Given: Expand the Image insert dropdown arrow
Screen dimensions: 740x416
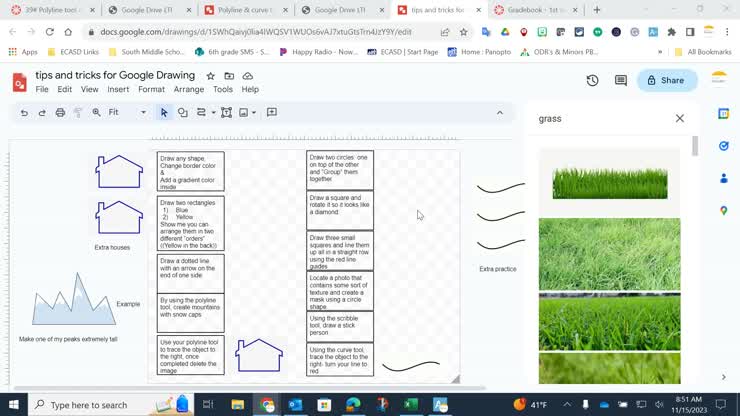Looking at the screenshot, I should [254, 113].
